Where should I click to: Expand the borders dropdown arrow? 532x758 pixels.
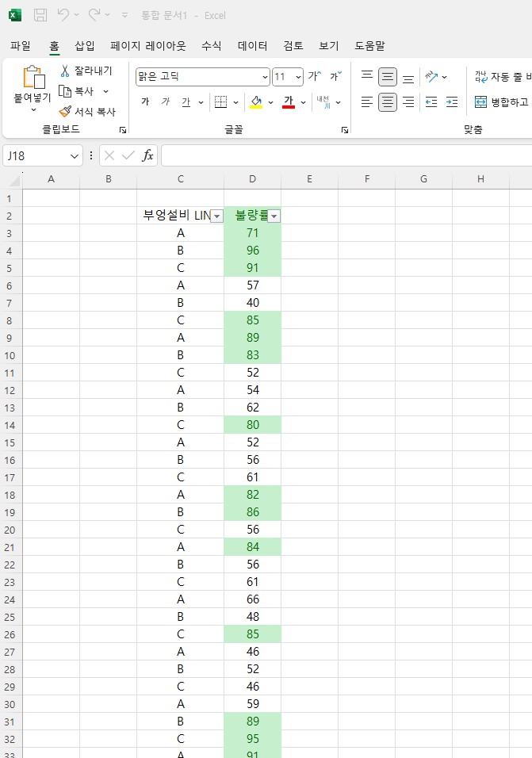pos(235,102)
